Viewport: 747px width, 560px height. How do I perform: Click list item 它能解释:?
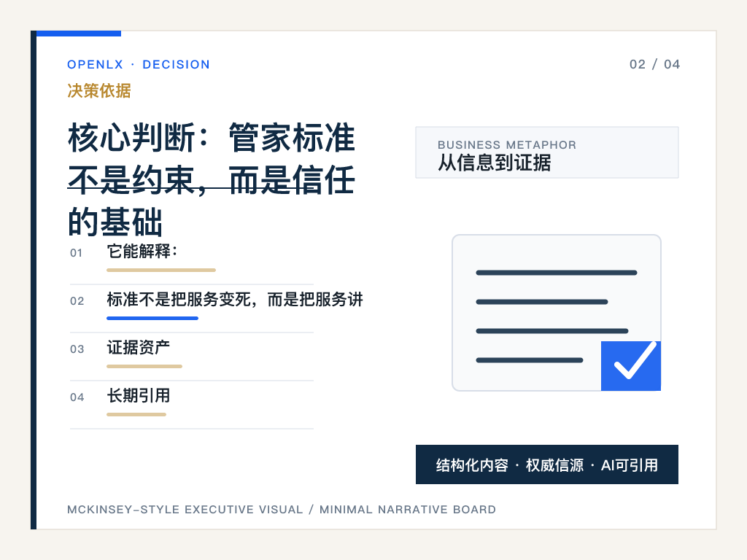142,251
